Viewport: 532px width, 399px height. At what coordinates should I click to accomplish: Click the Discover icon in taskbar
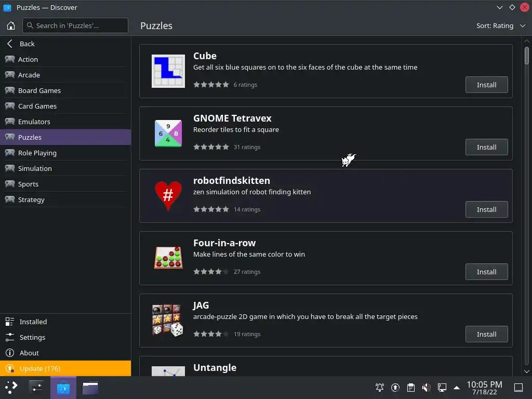[63, 388]
